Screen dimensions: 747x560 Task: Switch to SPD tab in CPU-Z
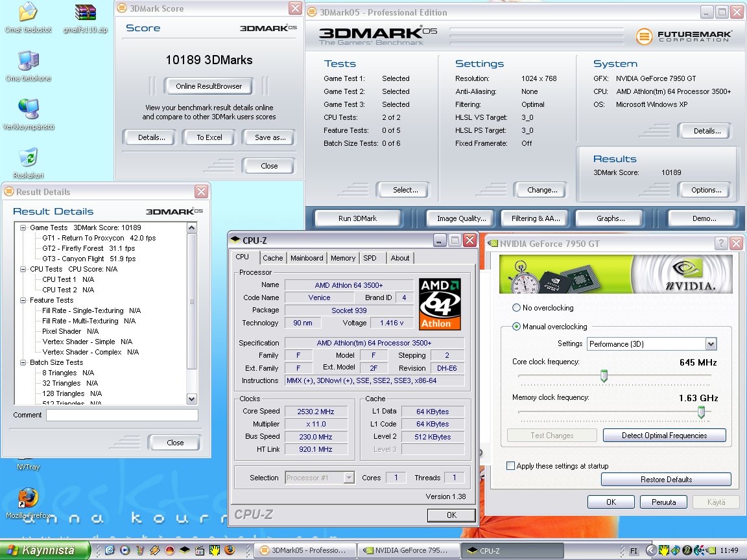coord(370,258)
